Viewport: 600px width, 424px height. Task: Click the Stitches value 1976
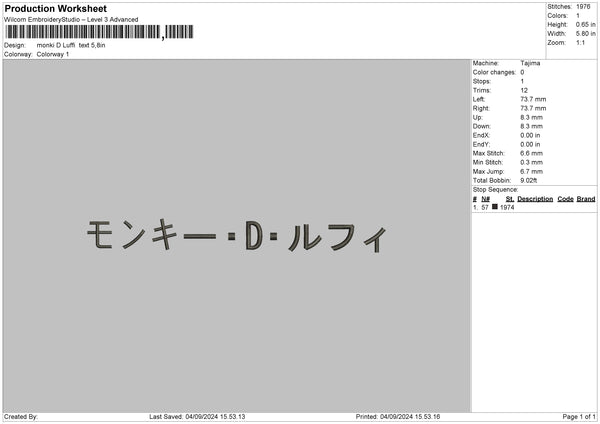(x=583, y=7)
